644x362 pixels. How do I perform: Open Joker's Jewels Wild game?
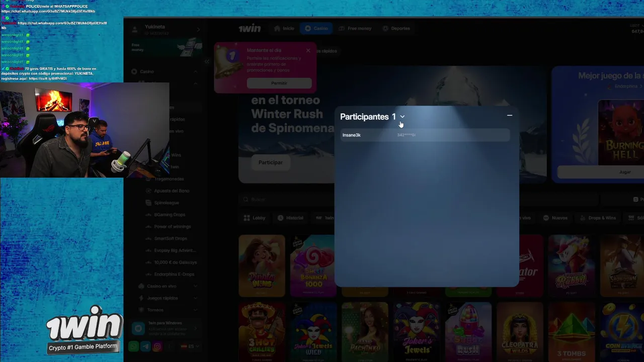click(x=313, y=332)
